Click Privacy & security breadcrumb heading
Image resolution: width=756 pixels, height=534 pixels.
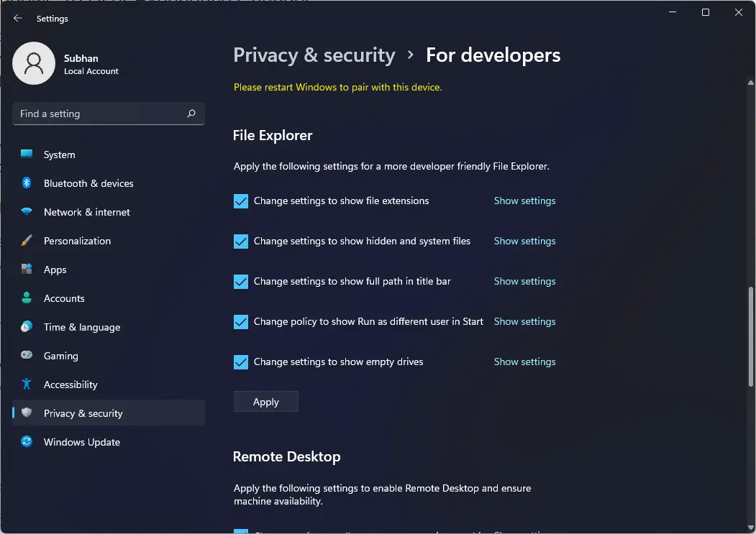point(314,55)
